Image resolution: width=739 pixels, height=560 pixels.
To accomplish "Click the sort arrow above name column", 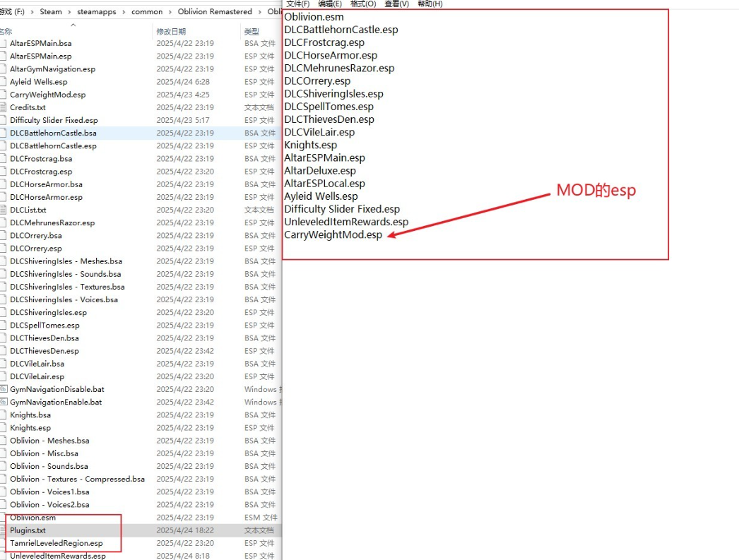I will [73, 25].
